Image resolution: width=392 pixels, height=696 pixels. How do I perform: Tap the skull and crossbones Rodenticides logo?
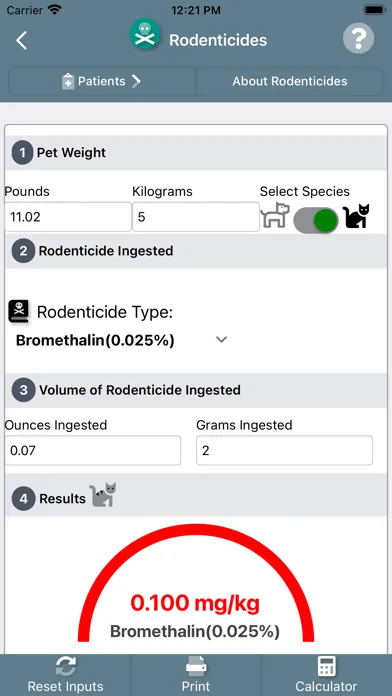pyautogui.click(x=145, y=35)
